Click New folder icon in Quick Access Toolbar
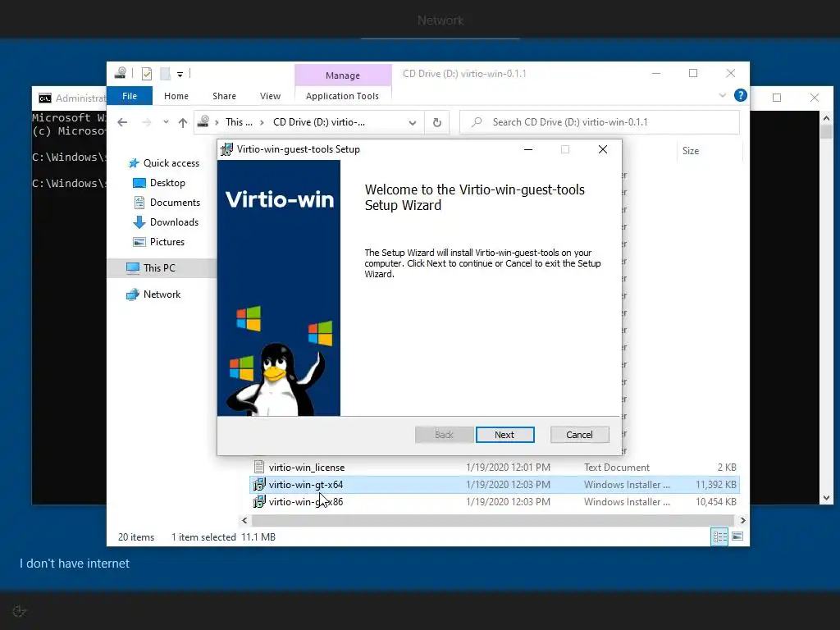Image resolution: width=840 pixels, height=630 pixels. click(166, 73)
